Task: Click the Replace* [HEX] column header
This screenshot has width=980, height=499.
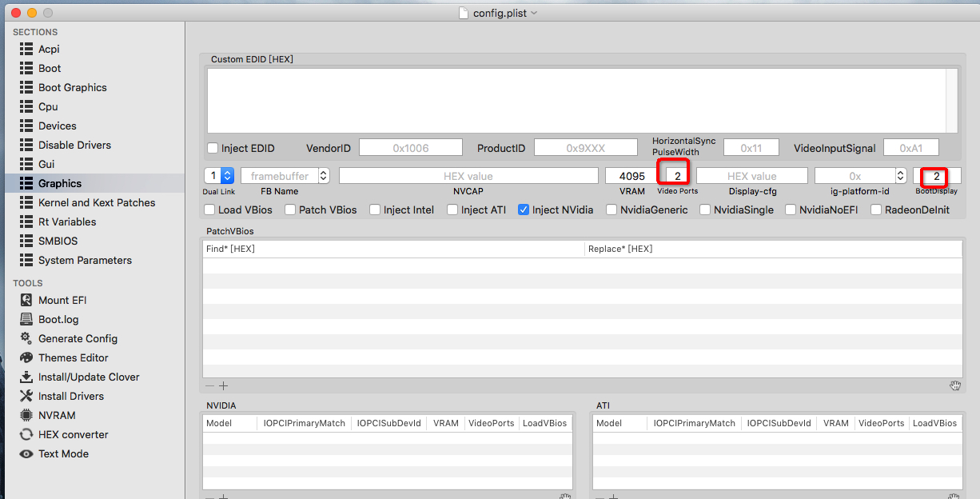Action: click(x=773, y=249)
